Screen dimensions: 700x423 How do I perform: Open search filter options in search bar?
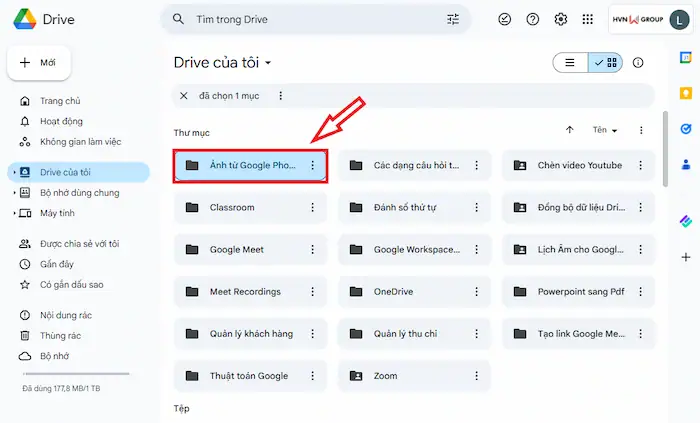453,19
